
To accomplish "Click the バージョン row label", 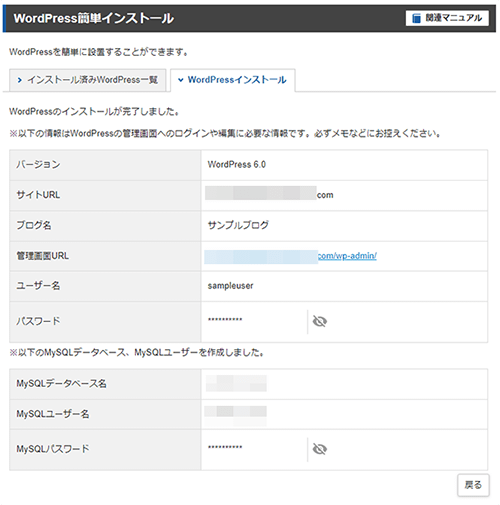I will (x=38, y=164).
